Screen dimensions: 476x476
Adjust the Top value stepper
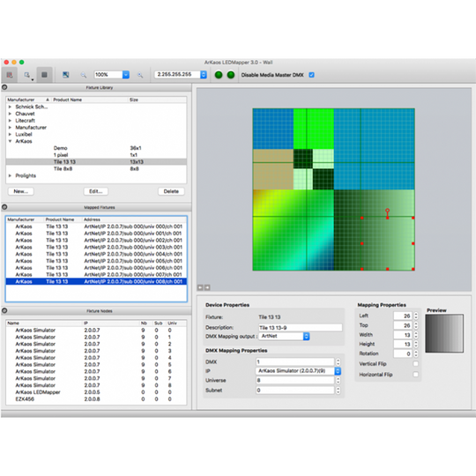tap(415, 325)
